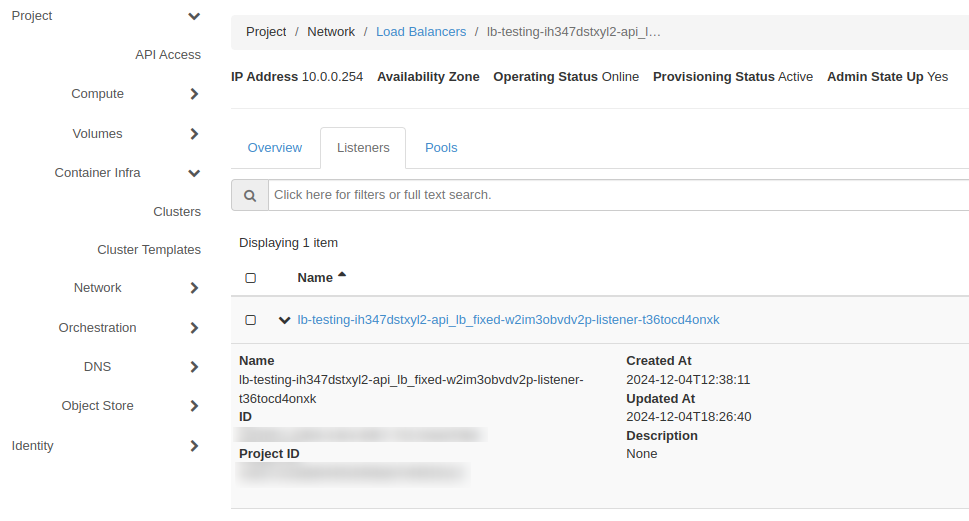The height and width of the screenshot is (521, 969).
Task: Collapse the Container Infra chevron
Action: [194, 173]
